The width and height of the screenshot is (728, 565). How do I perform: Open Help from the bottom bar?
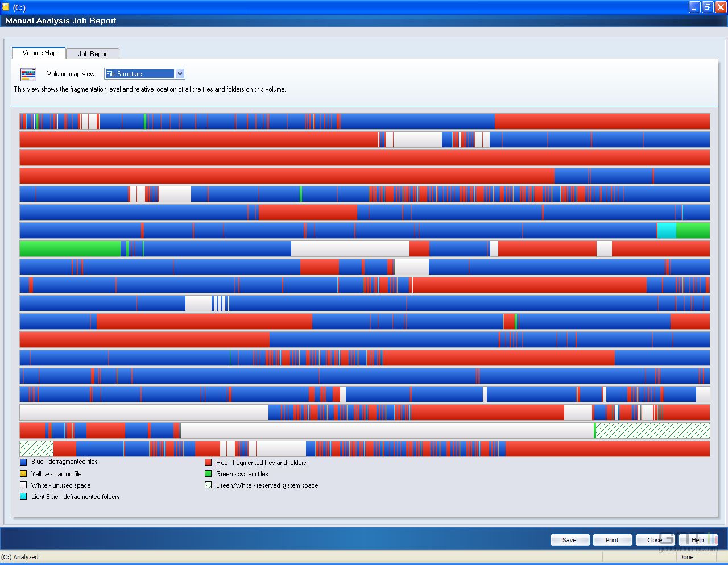pos(697,540)
